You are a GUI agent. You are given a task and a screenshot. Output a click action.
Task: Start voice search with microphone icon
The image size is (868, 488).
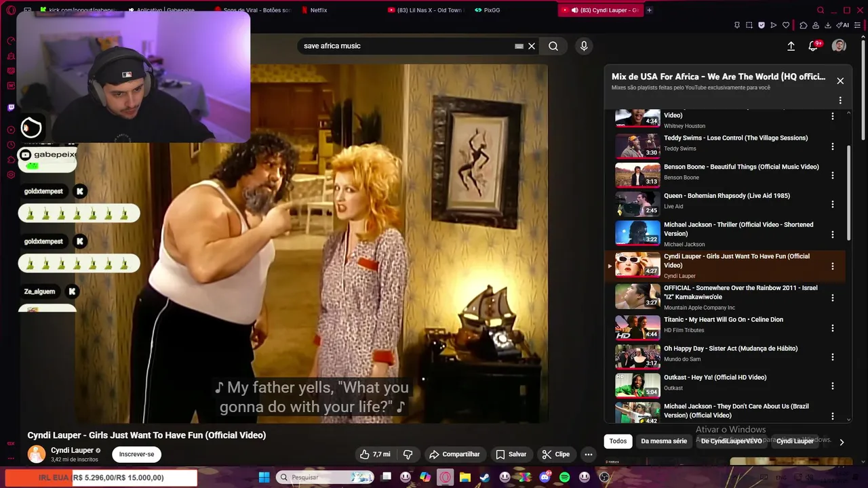click(x=584, y=46)
